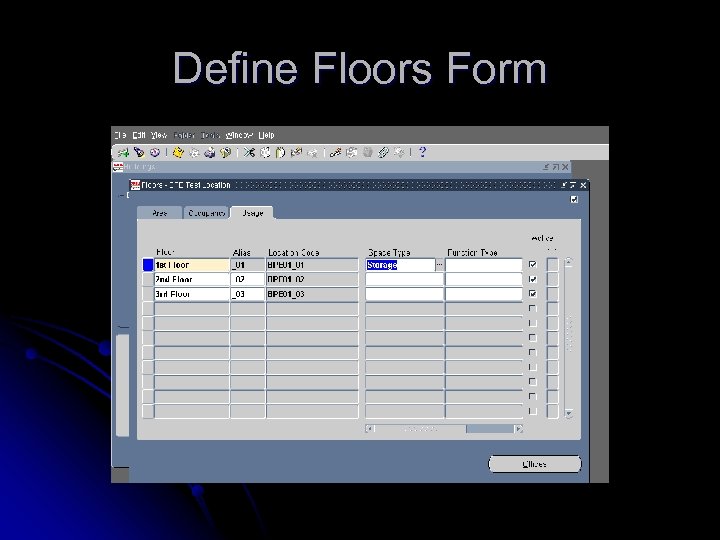Click the Buildings window title icon
The width and height of the screenshot is (720, 540).
click(x=118, y=167)
